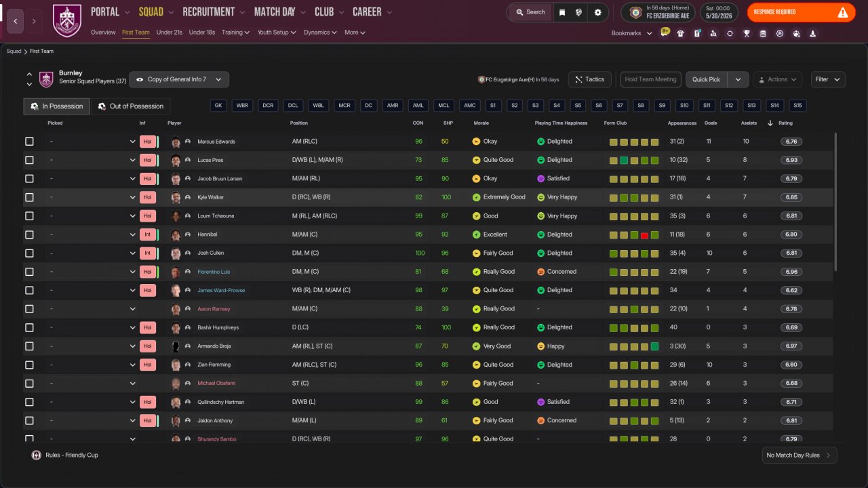868x488 pixels.
Task: Tick the checkbox for Loum Tchaouna
Action: [29, 216]
